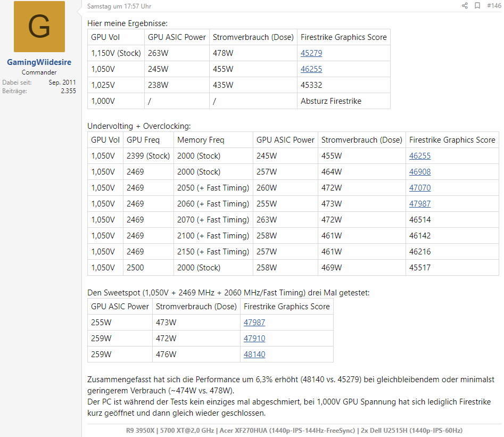Click the cell '2399 (Stock)'
This screenshot has height=437, width=504.
[x=148, y=156]
